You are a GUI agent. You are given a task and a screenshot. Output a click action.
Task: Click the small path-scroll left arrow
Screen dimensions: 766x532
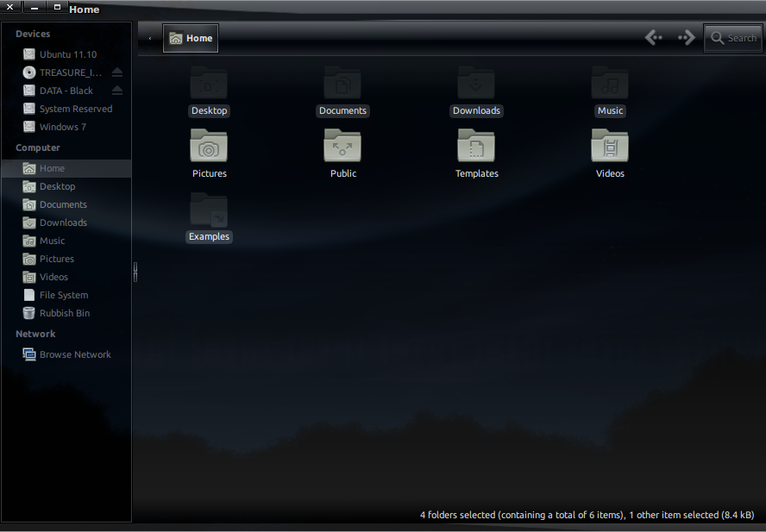tap(150, 38)
